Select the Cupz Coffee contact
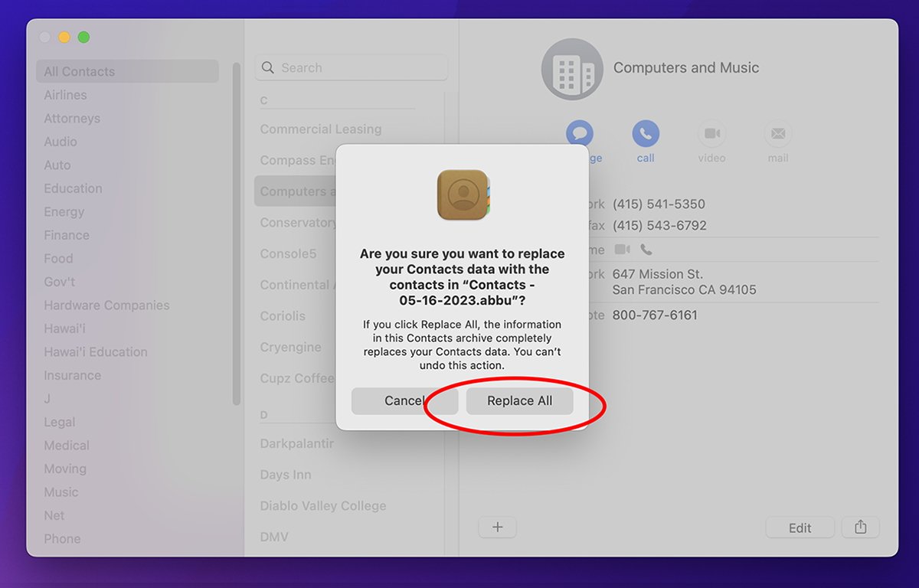This screenshot has width=919, height=588. tap(298, 378)
